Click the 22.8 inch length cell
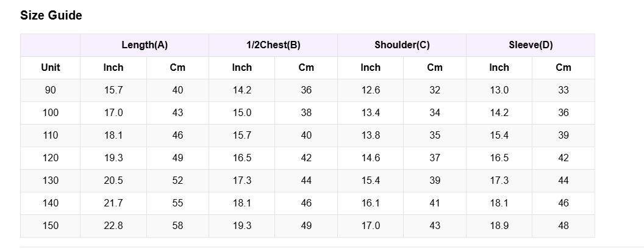 coord(113,226)
